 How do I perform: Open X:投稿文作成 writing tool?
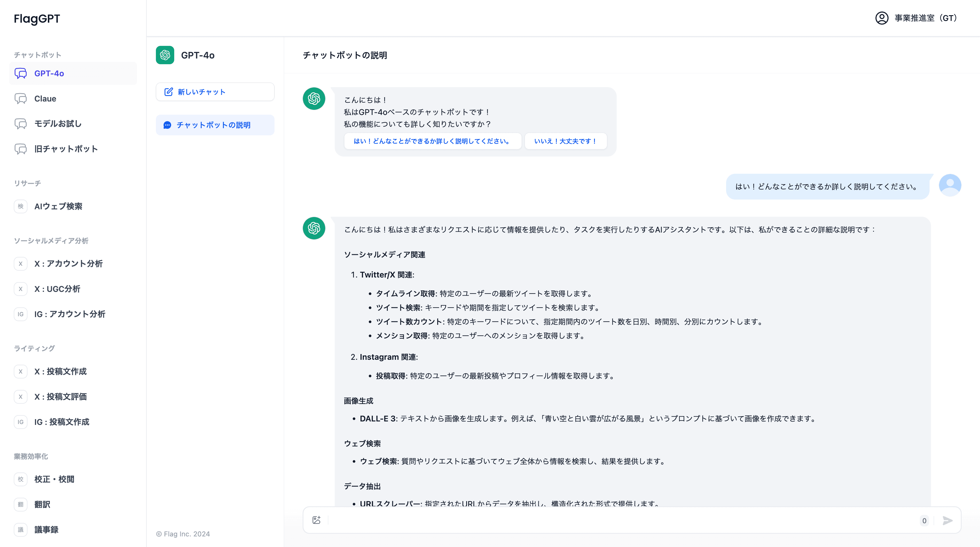click(60, 372)
